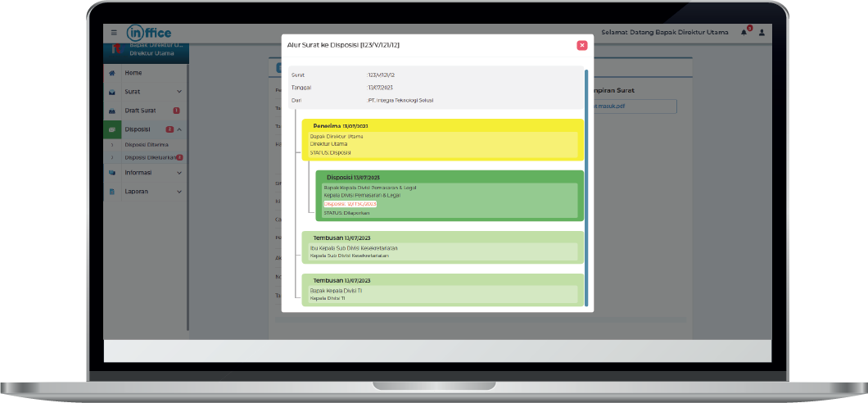
Task: Toggle the hamburger sidebar menu
Action: pos(115,33)
